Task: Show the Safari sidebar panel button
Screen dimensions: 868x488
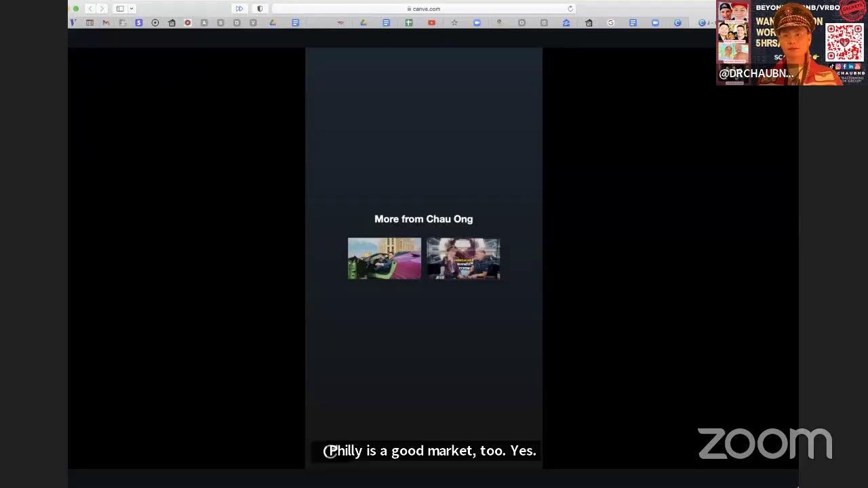Action: tap(120, 9)
